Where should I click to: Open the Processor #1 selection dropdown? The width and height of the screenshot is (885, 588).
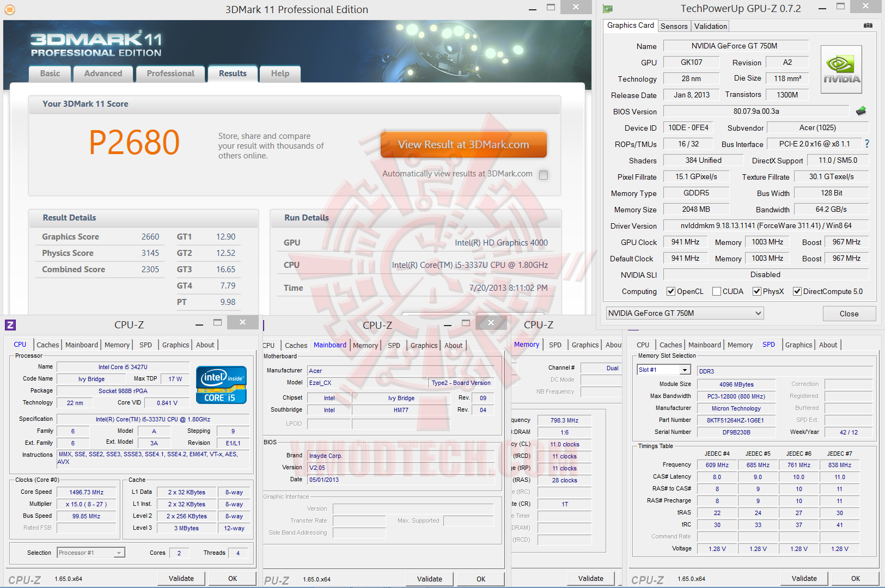91,553
